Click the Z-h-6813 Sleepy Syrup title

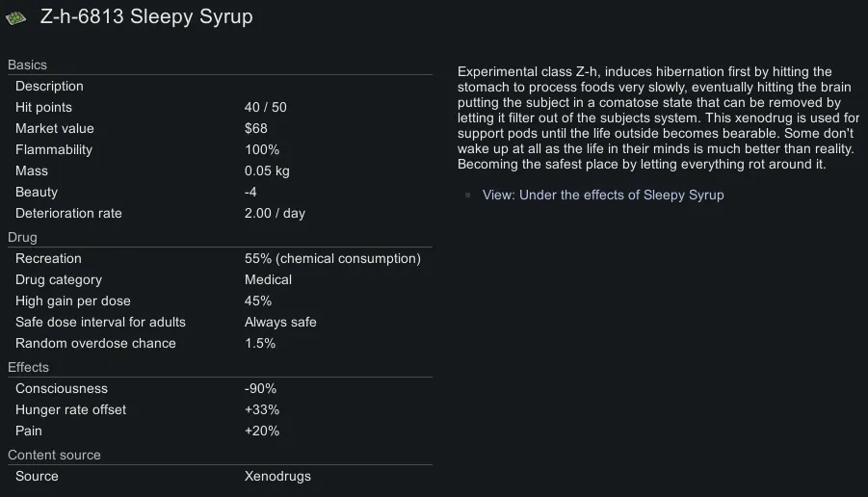coord(146,17)
